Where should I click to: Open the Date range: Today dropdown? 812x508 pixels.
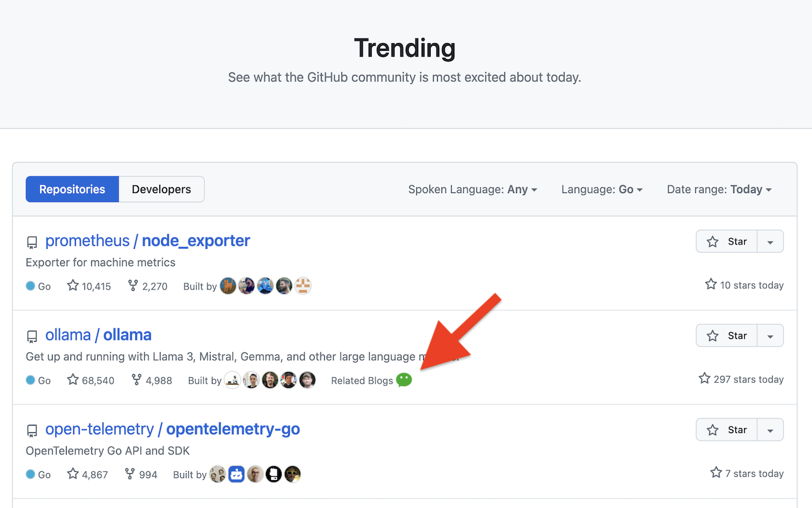(719, 189)
